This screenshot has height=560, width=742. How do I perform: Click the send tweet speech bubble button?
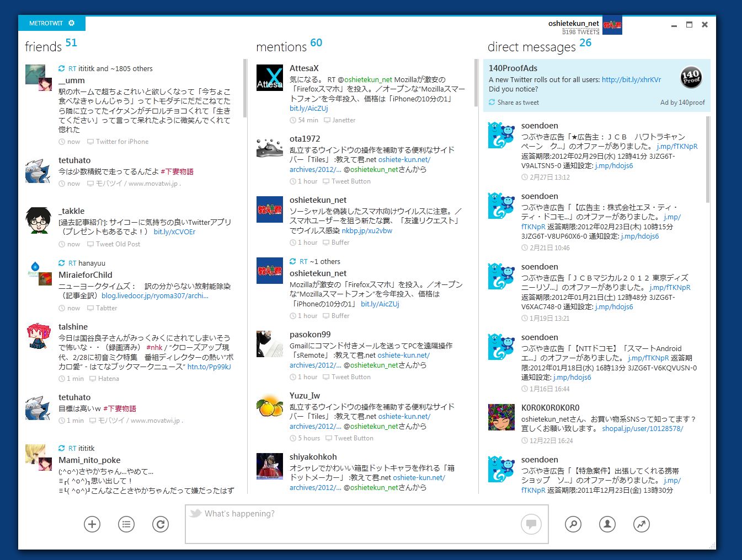[531, 524]
